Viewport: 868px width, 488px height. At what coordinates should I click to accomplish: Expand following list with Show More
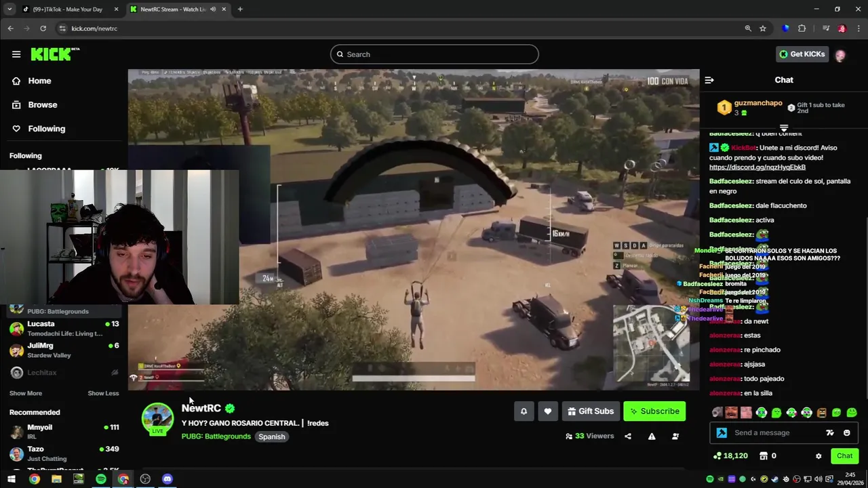(x=26, y=393)
